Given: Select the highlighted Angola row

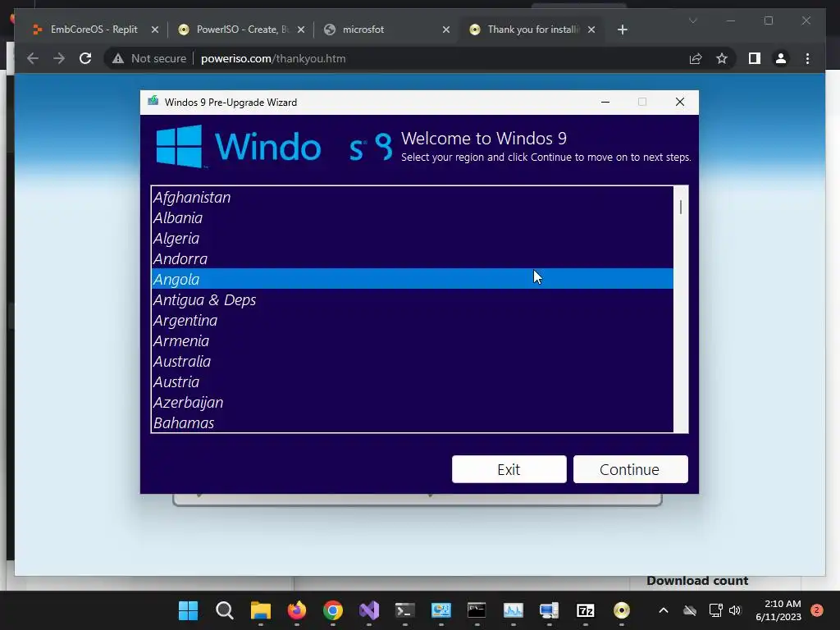Looking at the screenshot, I should (x=413, y=279).
